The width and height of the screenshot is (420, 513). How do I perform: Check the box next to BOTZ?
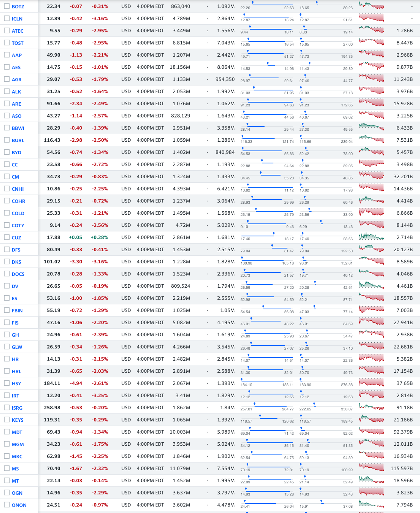click(x=7, y=6)
